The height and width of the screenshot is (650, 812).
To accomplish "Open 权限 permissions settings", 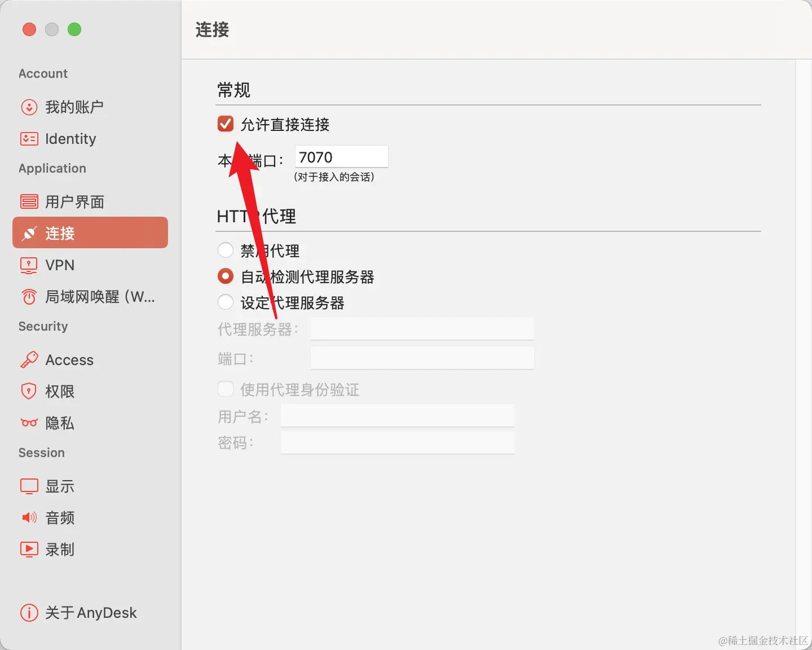I will coord(90,391).
